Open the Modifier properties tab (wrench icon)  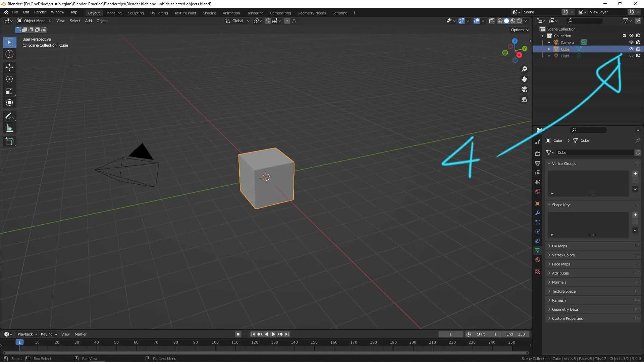[538, 213]
